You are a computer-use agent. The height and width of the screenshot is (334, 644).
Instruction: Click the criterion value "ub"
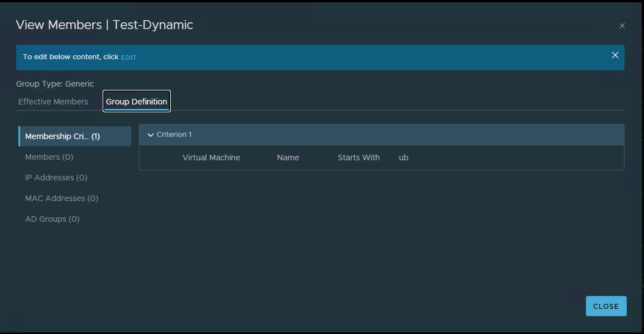tap(403, 158)
